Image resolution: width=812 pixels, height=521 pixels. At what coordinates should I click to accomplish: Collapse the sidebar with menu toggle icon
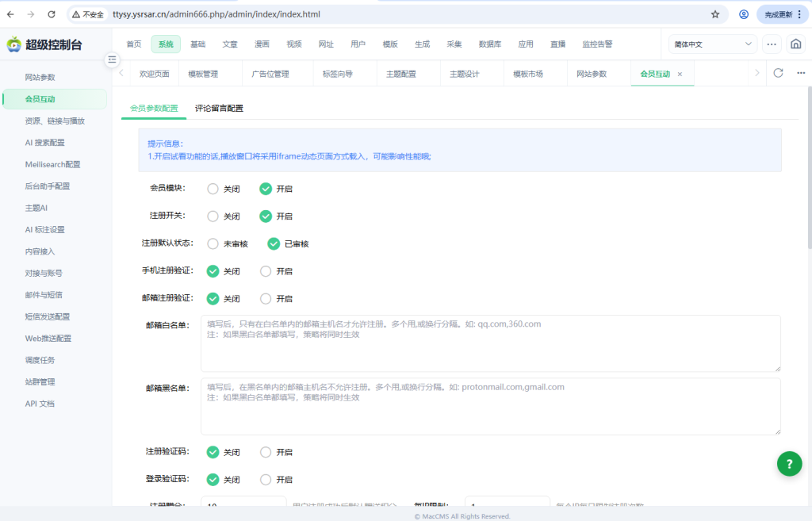112,59
